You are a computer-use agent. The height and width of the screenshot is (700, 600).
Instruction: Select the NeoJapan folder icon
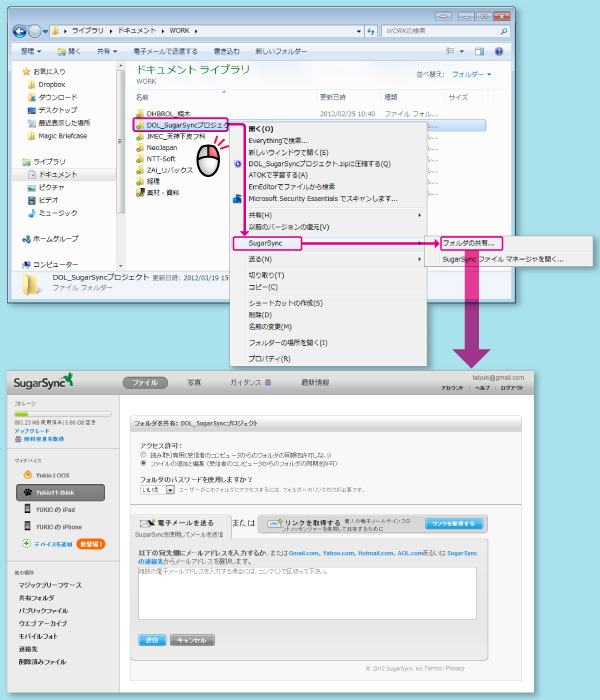click(x=140, y=147)
